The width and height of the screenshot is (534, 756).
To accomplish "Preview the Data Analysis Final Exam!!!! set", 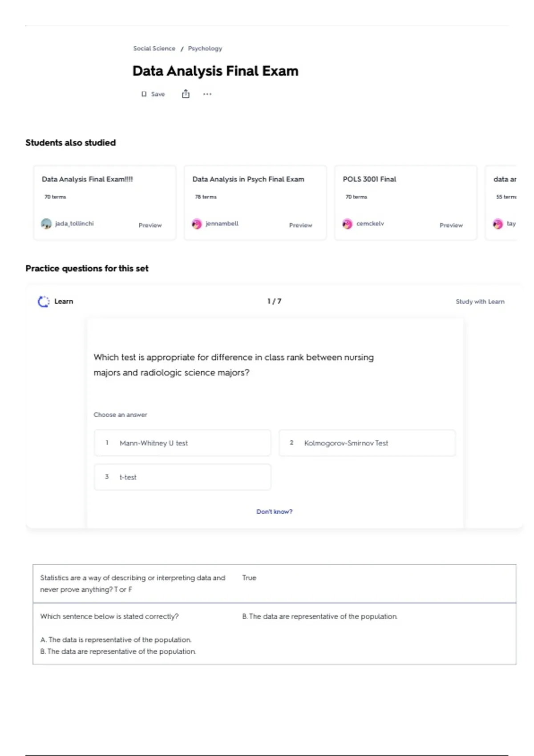I will 150,225.
